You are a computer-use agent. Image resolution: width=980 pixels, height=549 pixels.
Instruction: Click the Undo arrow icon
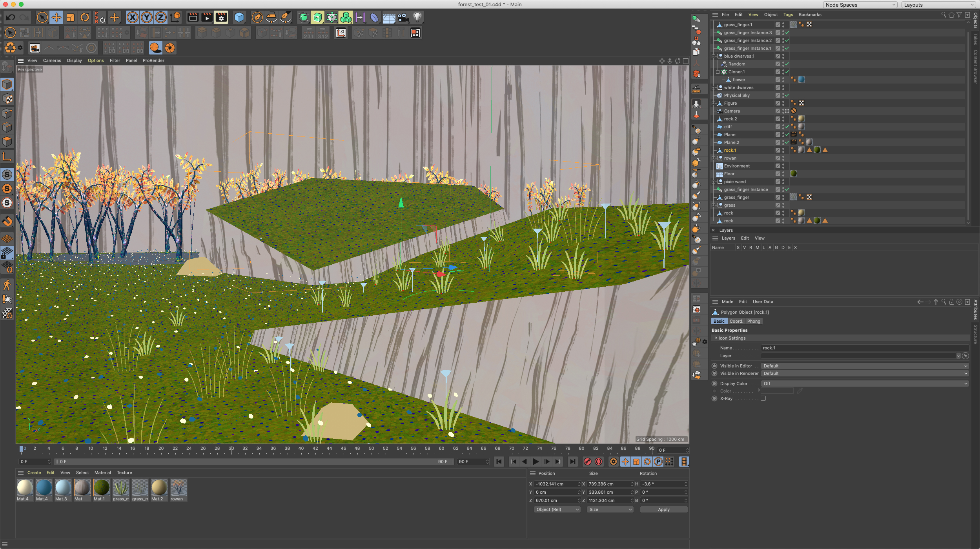coord(11,18)
